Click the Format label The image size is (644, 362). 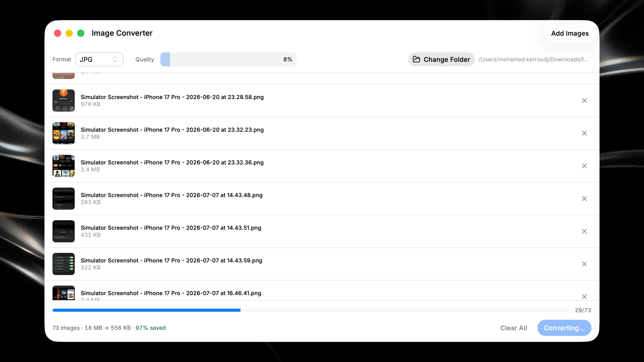pos(62,59)
